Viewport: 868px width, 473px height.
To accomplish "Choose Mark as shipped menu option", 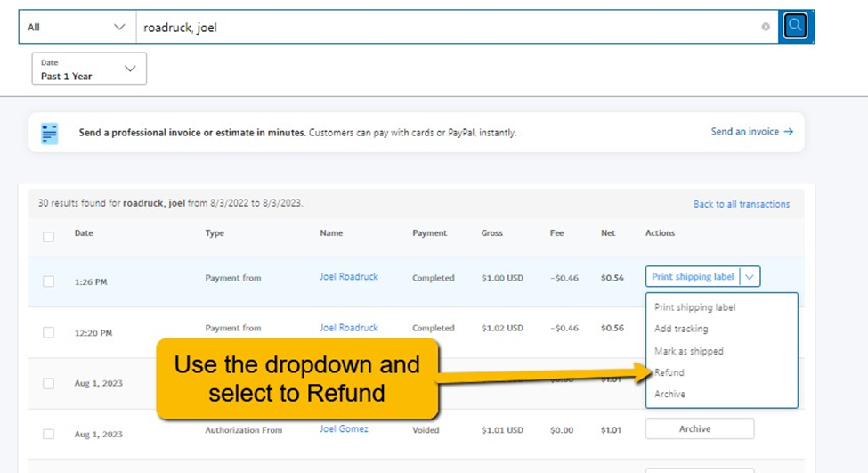I will pos(689,351).
